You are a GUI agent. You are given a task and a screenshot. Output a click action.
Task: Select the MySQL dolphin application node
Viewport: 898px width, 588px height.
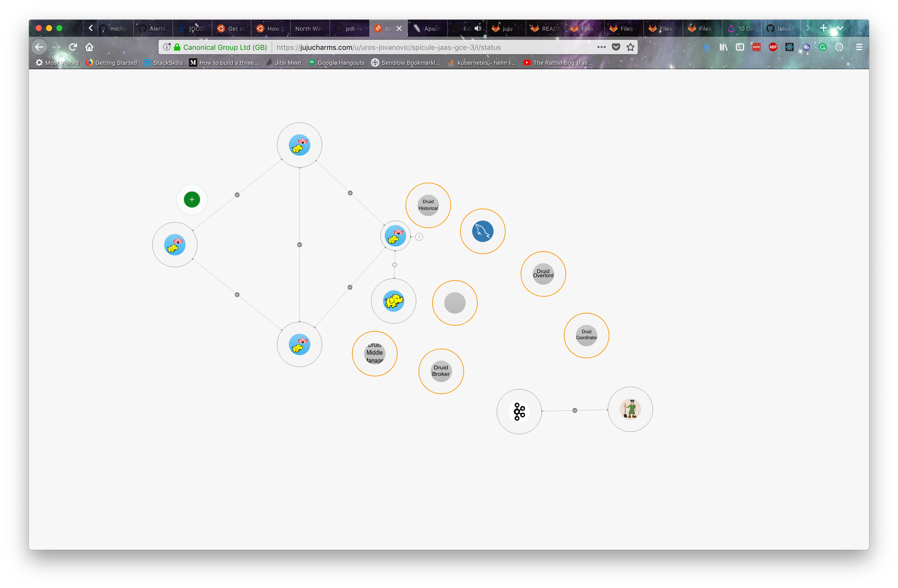coord(483,231)
